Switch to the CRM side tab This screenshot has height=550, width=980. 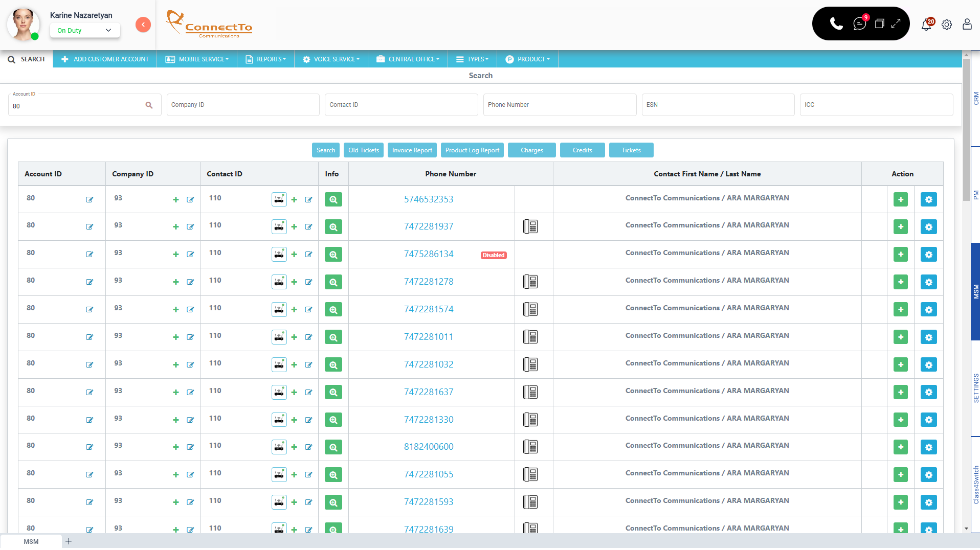976,98
